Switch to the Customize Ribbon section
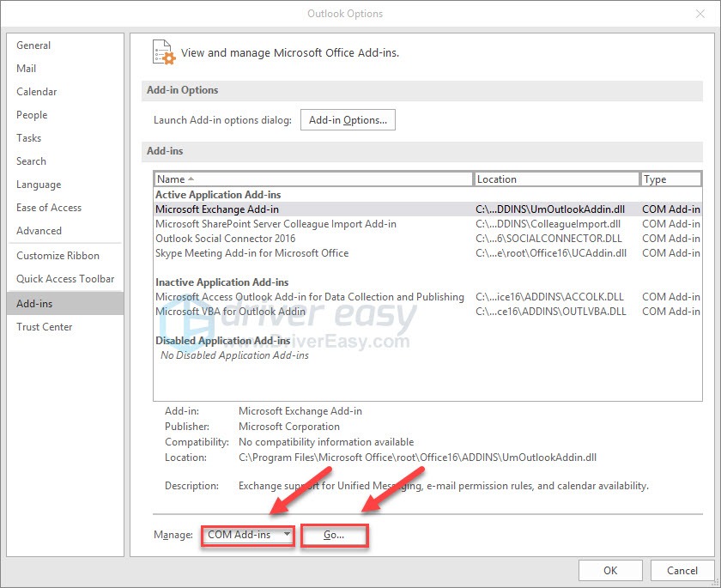721x588 pixels. point(57,255)
